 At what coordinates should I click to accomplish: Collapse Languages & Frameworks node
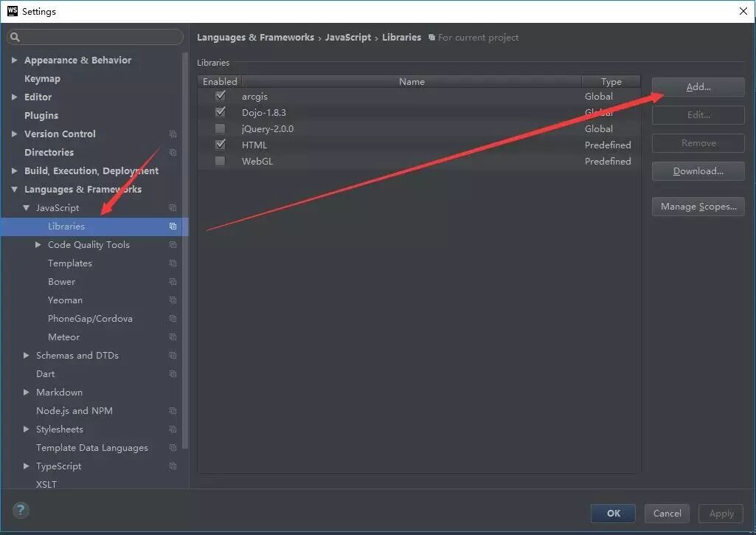point(15,189)
